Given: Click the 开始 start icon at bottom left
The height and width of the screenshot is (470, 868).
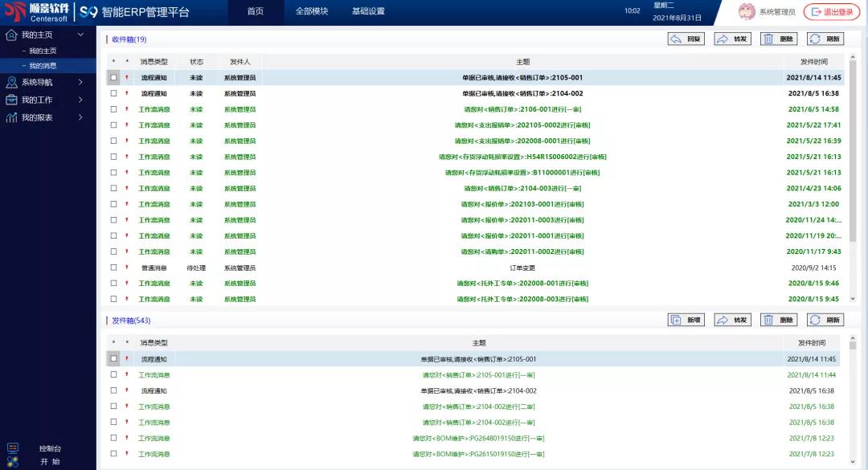Looking at the screenshot, I should click(12, 461).
